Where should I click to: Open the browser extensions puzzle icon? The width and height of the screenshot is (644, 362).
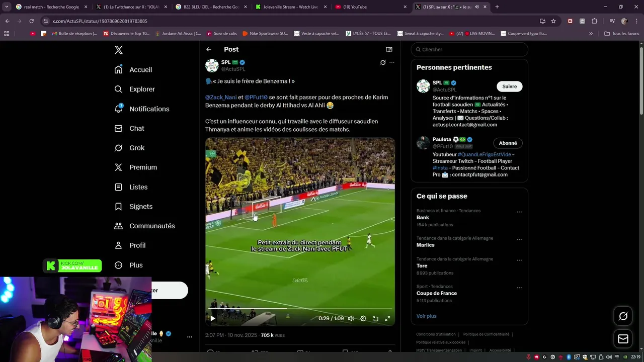pos(595,21)
